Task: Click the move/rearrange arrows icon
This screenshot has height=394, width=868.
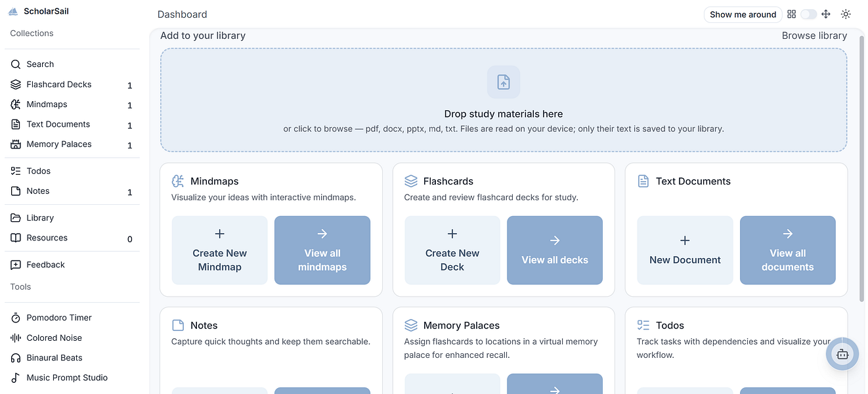Action: (x=826, y=14)
